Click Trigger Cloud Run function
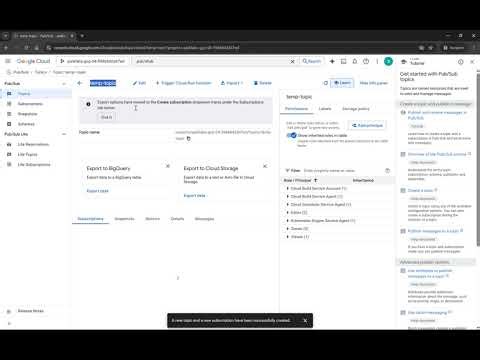The width and height of the screenshot is (480, 360). [183, 83]
